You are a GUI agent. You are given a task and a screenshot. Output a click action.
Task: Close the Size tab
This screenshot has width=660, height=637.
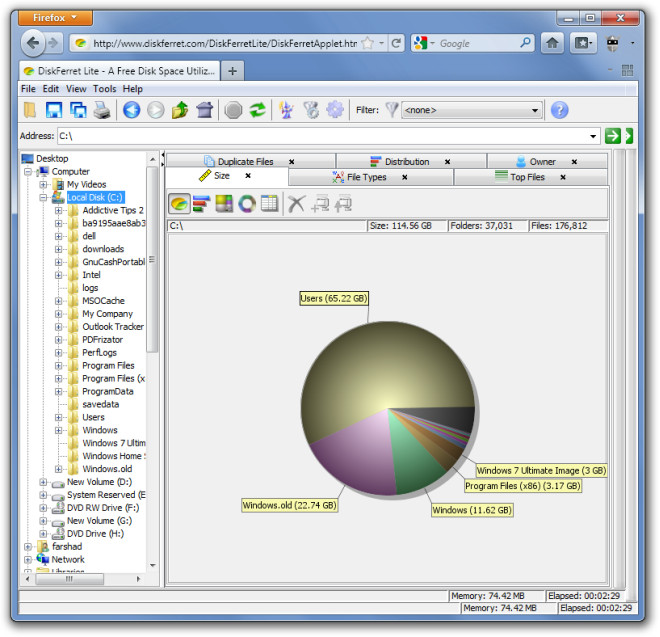(x=248, y=176)
